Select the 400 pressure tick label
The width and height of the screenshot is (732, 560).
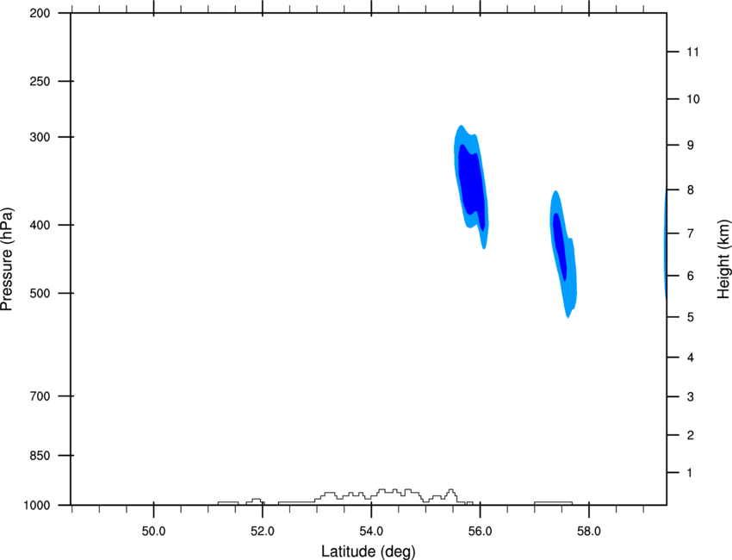[40, 225]
